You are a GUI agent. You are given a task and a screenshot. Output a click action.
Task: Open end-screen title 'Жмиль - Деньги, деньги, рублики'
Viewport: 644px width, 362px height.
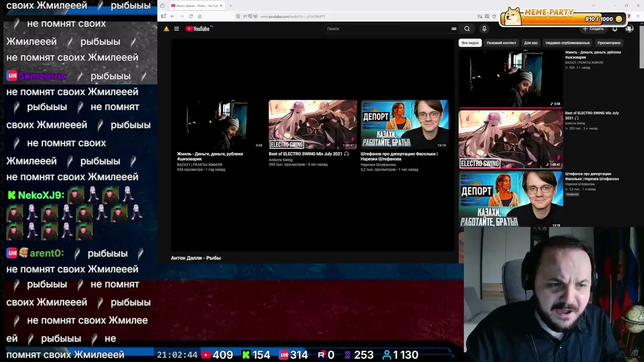coord(210,156)
